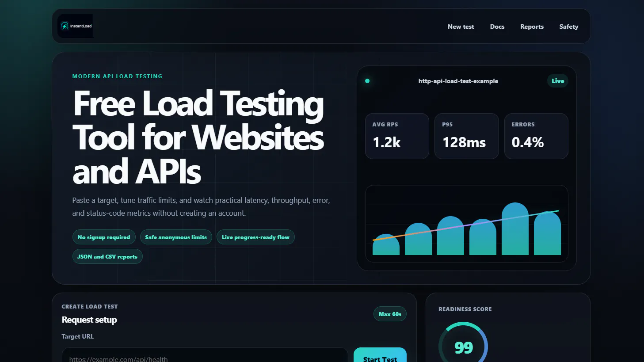Screen dimensions: 644x362
Task: Click the Live badge
Action: [558, 81]
